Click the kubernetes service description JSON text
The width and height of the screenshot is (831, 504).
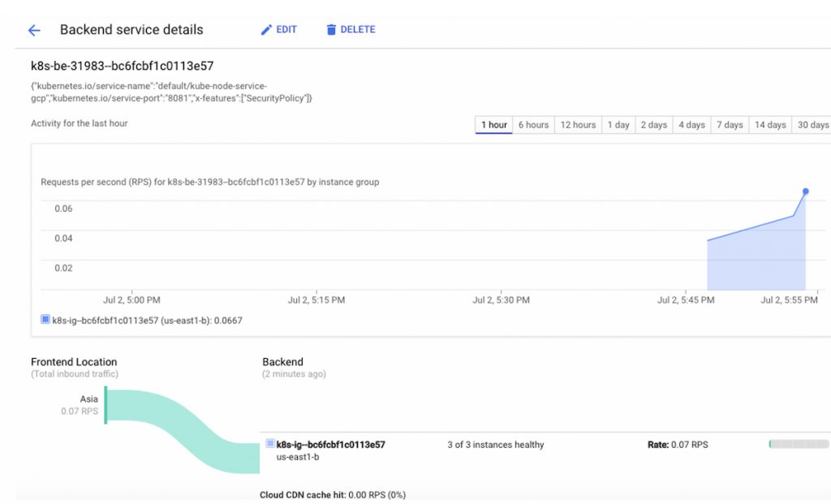point(171,93)
